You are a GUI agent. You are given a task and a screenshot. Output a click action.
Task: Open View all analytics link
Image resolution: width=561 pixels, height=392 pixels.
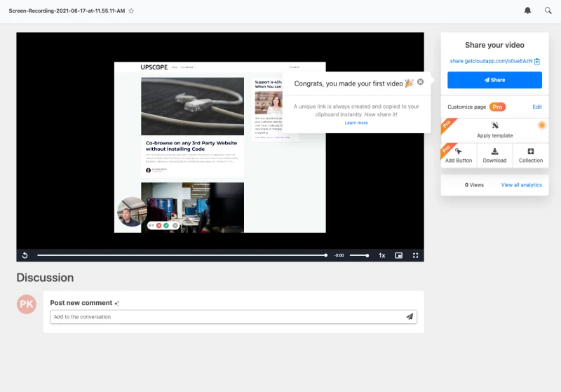(x=521, y=185)
